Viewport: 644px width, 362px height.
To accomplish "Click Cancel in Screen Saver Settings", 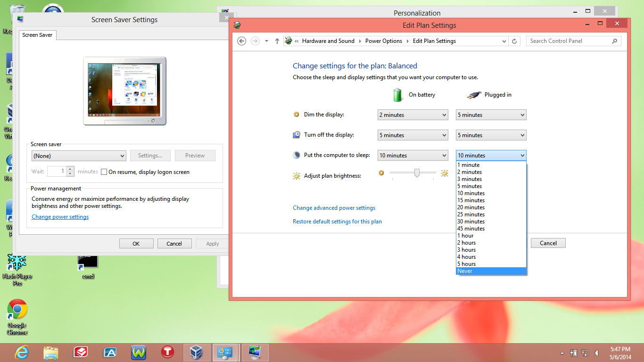I will [174, 244].
